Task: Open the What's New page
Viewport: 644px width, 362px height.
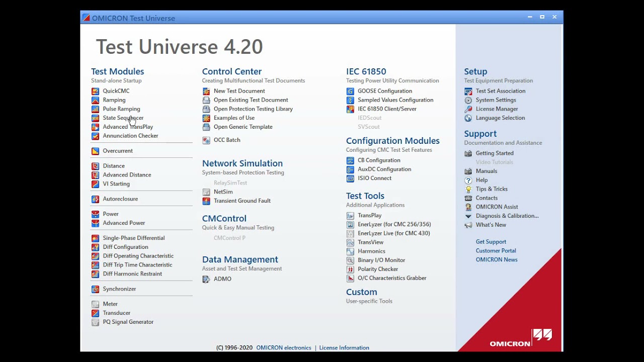Action: tap(491, 225)
